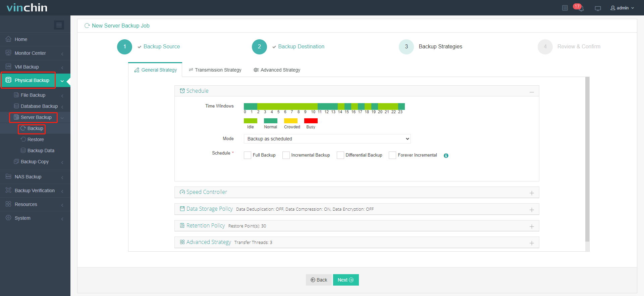Click the Backup Copy icon

(16, 162)
